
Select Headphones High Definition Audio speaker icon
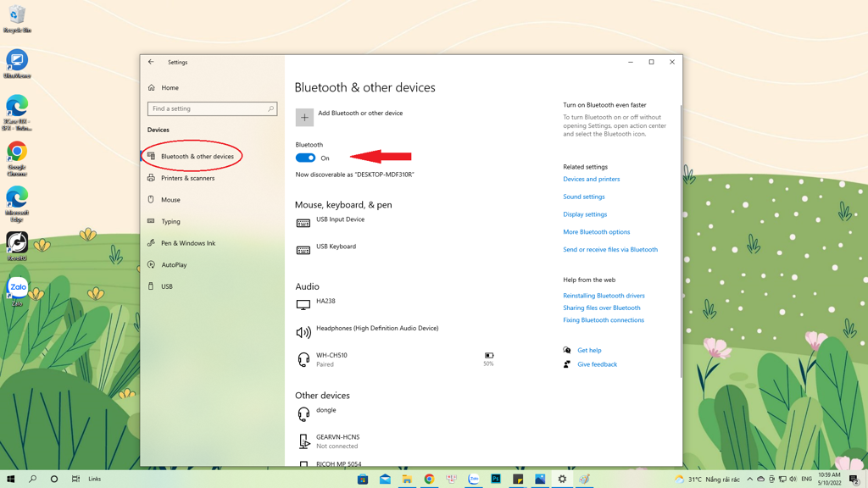click(x=303, y=332)
